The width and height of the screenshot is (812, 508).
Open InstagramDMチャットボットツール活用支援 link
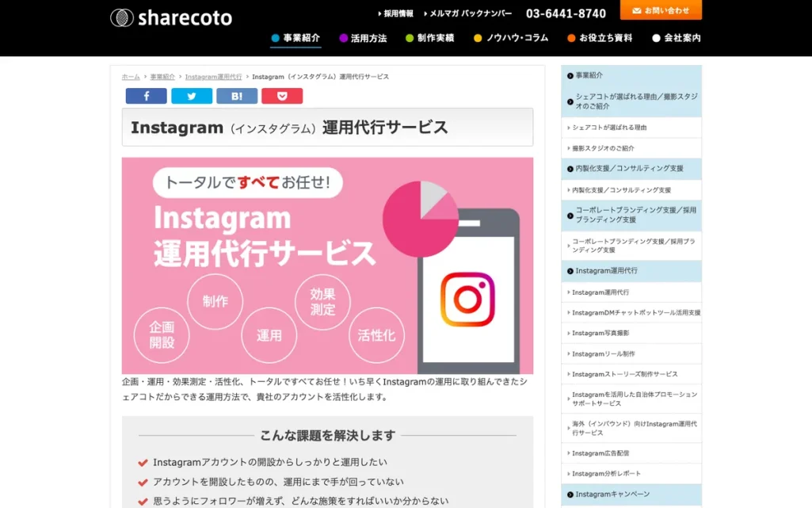[631, 313]
